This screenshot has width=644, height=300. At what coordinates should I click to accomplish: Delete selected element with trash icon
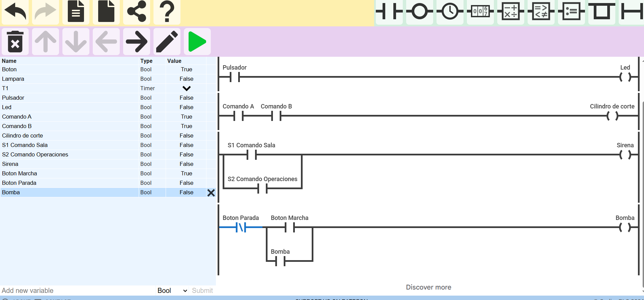tap(15, 42)
